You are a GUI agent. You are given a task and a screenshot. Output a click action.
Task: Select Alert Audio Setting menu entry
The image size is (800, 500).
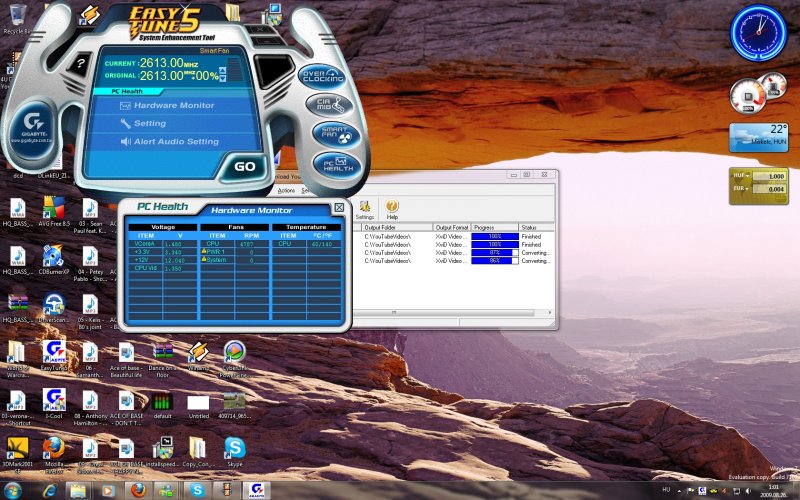[x=169, y=142]
